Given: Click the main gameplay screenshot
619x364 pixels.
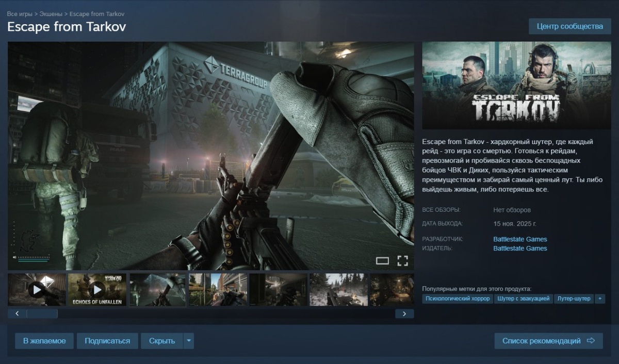Looking at the screenshot, I should (211, 156).
